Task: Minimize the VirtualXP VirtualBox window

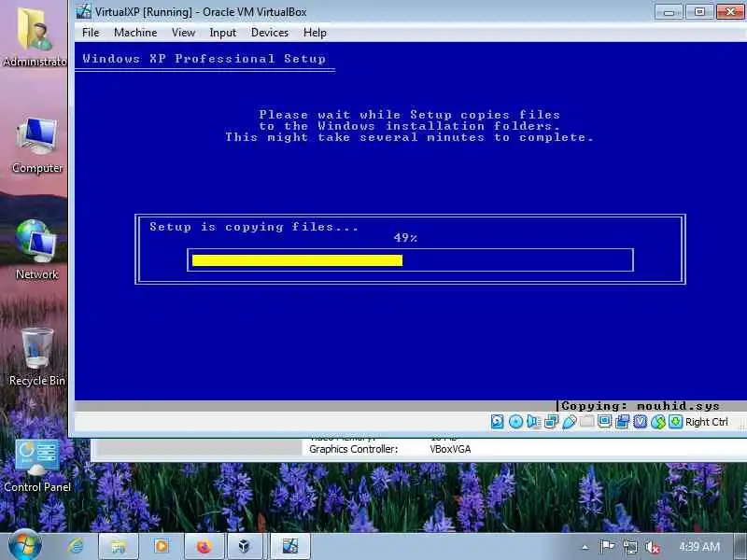Action: pos(669,11)
